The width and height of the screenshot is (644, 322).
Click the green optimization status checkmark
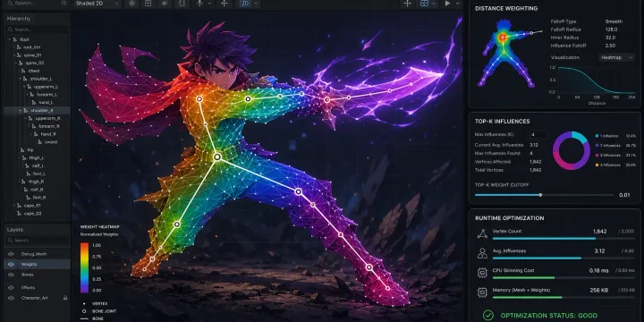pyautogui.click(x=488, y=316)
